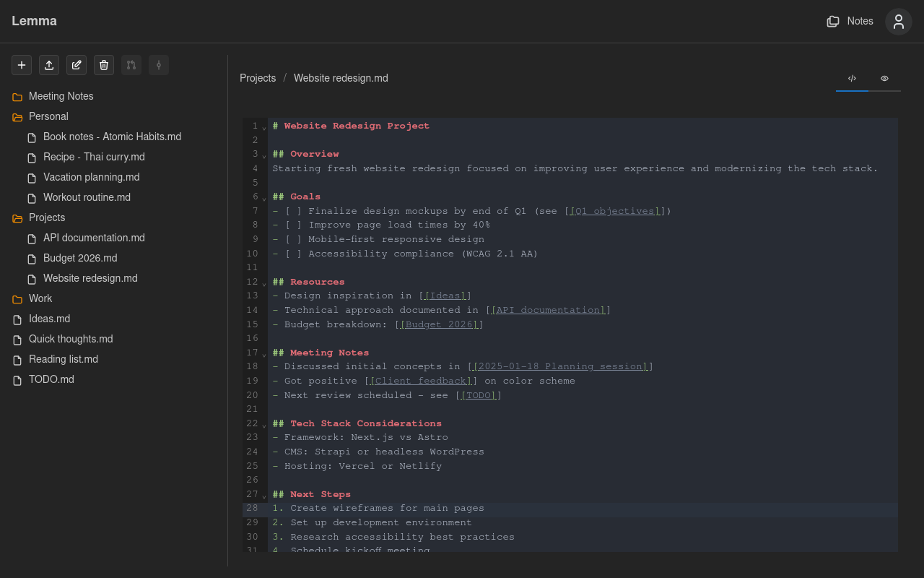Open the edit note icon
This screenshot has height=578, width=924.
77,65
